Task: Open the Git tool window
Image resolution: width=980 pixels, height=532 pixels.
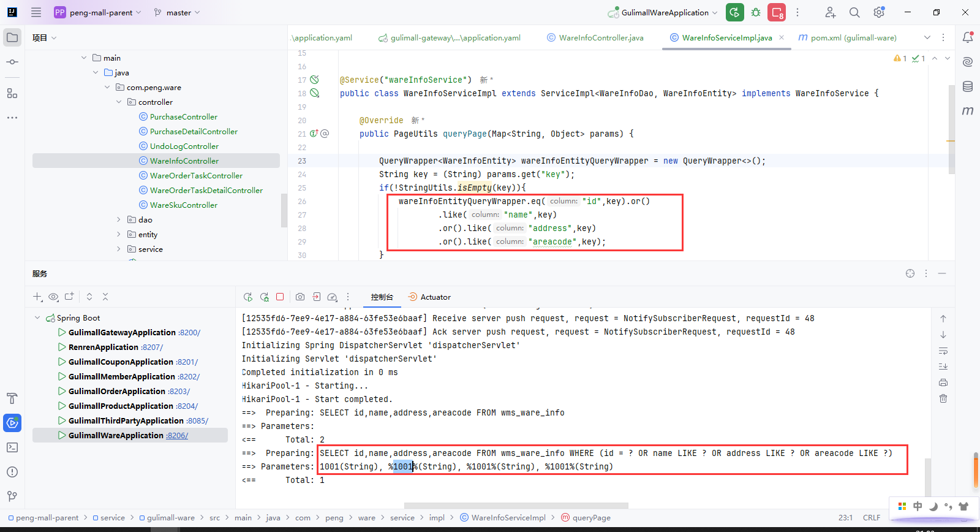Action: 12,496
